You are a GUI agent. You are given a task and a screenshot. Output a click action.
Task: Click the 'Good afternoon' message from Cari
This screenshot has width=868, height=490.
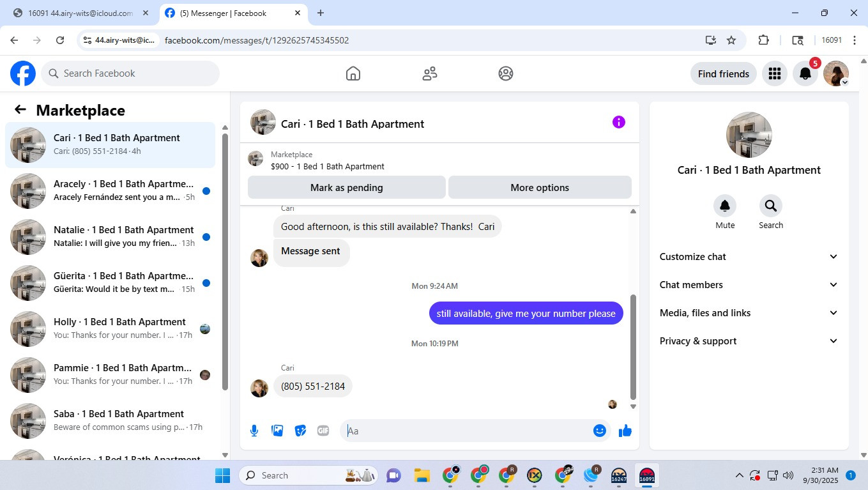(x=388, y=226)
